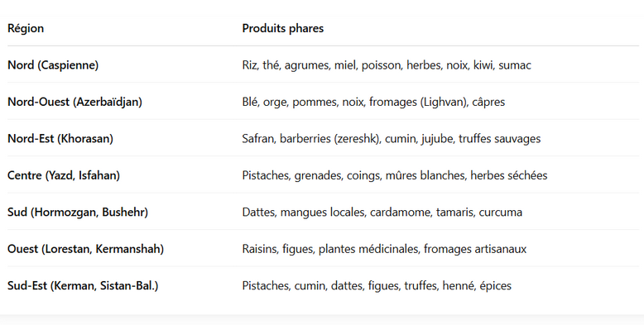Viewport: 644px width, 325px height.
Task: Select Ouest (Lorestan, Kermanshah) cell
Action: (85, 249)
